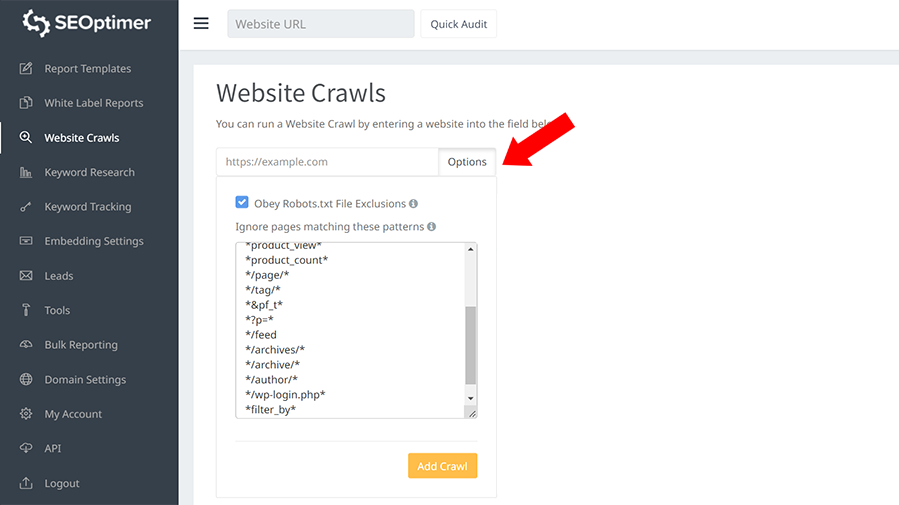Click the White Label Reports icon
The width and height of the screenshot is (899, 505).
tap(25, 103)
